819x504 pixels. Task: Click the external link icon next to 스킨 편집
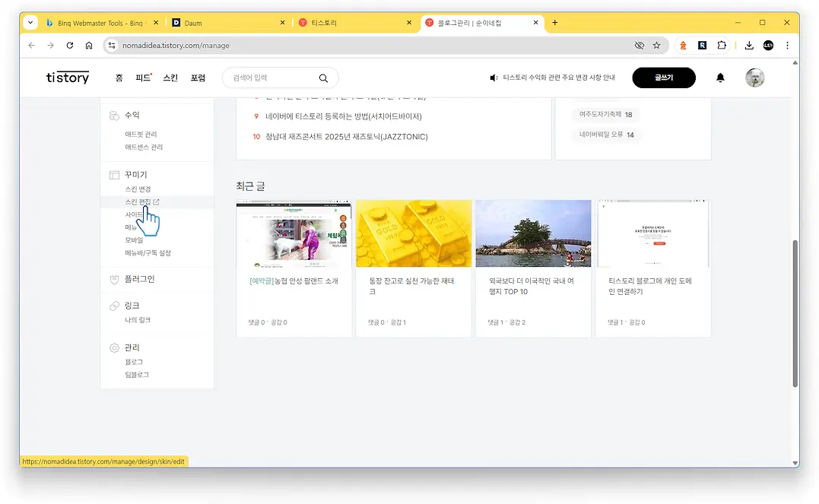pos(157,202)
